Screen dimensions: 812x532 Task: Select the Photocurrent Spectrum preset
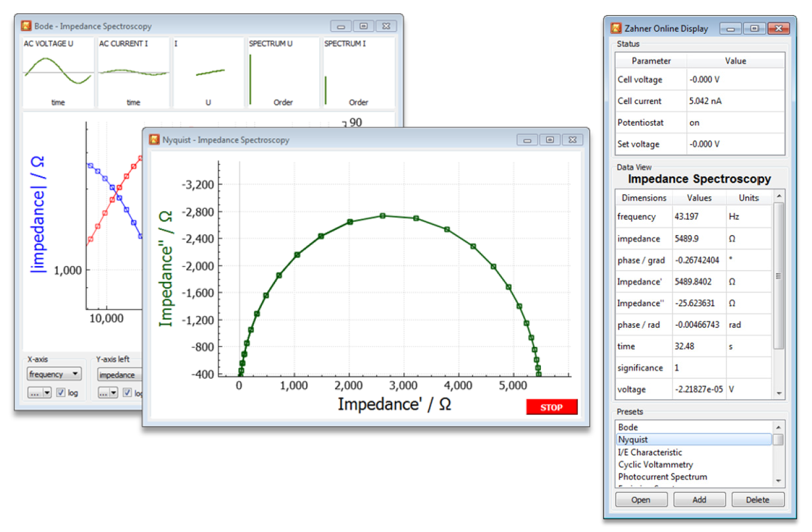[x=694, y=477]
